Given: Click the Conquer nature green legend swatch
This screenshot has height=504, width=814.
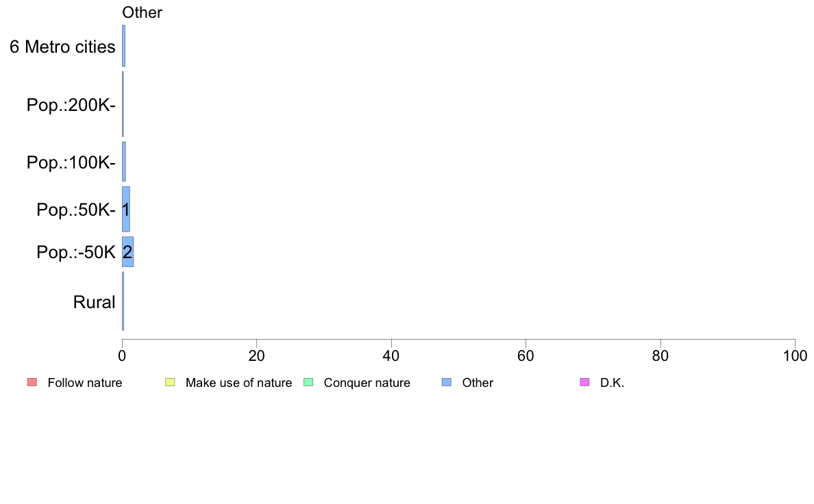Looking at the screenshot, I should (308, 383).
